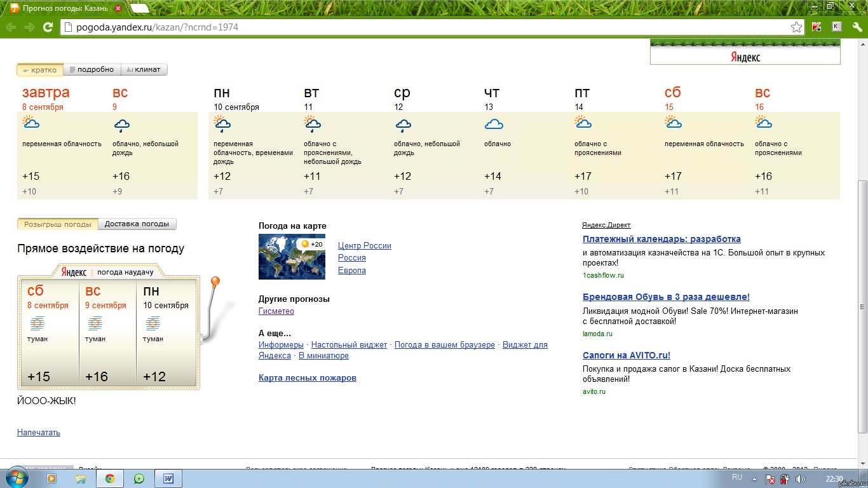The height and width of the screenshot is (488, 868).
Task: Reload the weather page
Action: (48, 27)
